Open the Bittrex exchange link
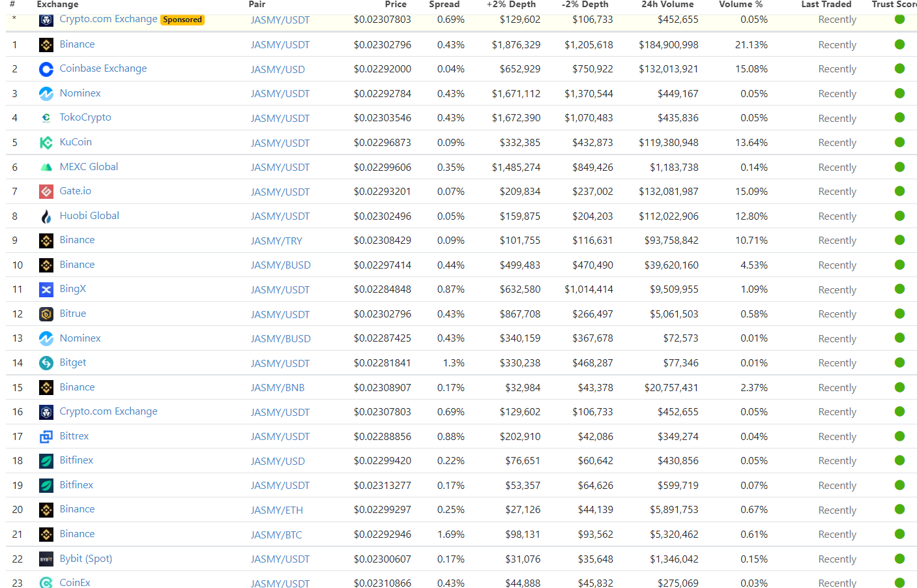The width and height of the screenshot is (917, 588). pos(74,436)
